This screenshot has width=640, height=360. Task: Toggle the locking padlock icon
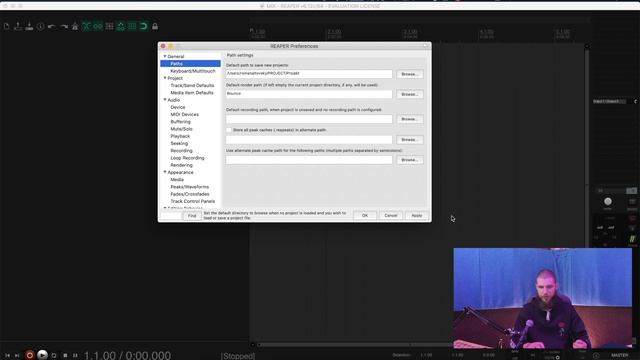pos(155,27)
